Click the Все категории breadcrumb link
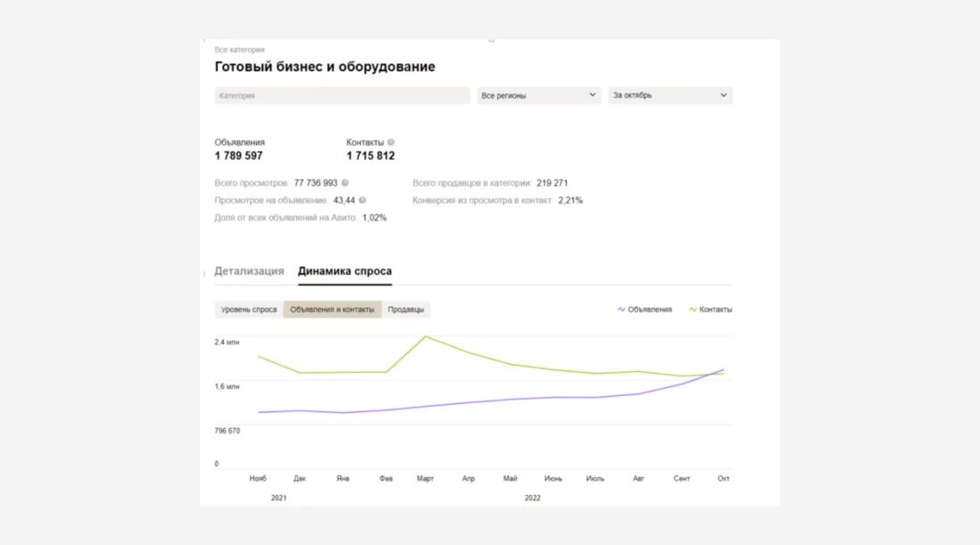 pos(239,50)
